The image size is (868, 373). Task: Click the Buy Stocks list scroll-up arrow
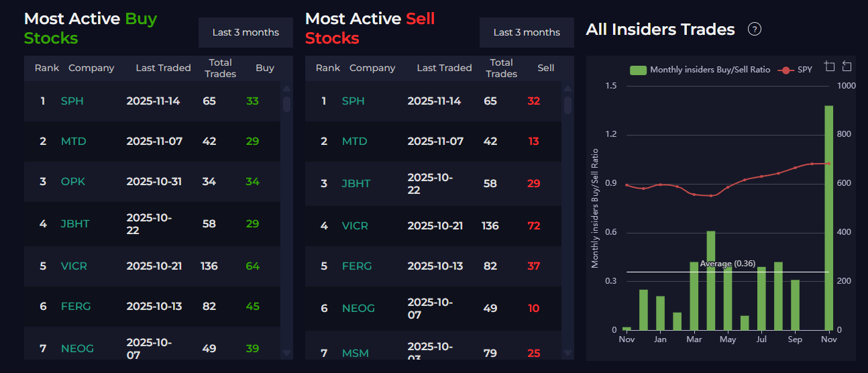pos(286,88)
